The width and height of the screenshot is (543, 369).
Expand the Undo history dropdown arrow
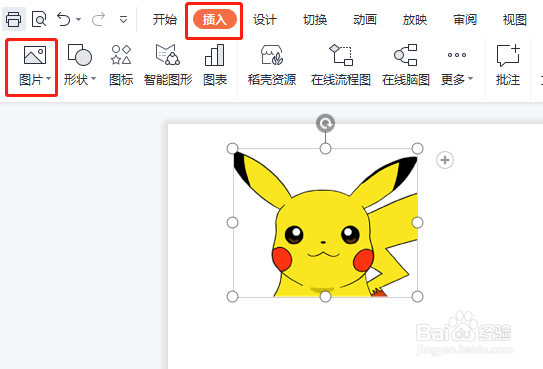[x=79, y=19]
